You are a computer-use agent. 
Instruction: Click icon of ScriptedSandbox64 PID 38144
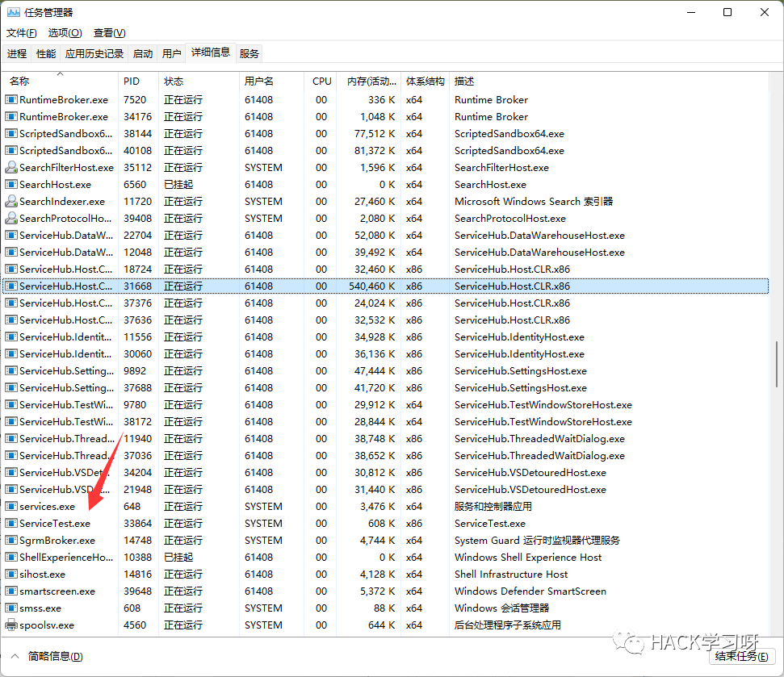(11, 133)
